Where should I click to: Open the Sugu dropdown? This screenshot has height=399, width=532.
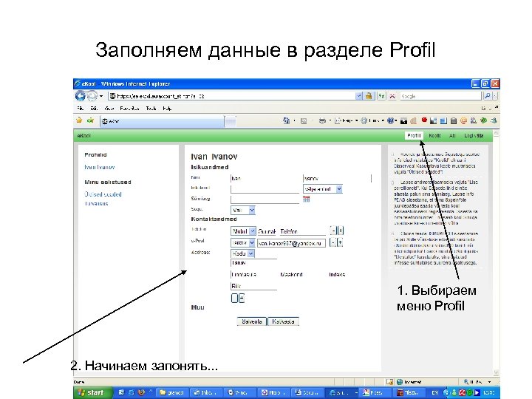[243, 211]
